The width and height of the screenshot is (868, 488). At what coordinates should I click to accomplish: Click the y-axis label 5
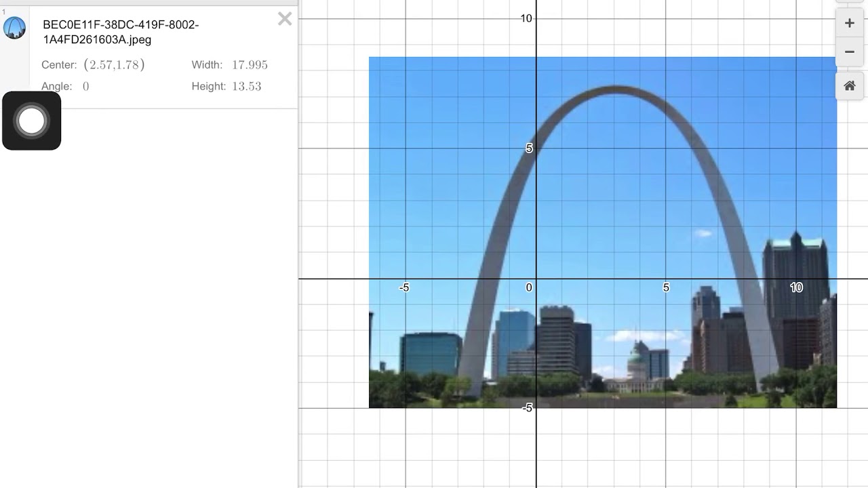pos(529,148)
